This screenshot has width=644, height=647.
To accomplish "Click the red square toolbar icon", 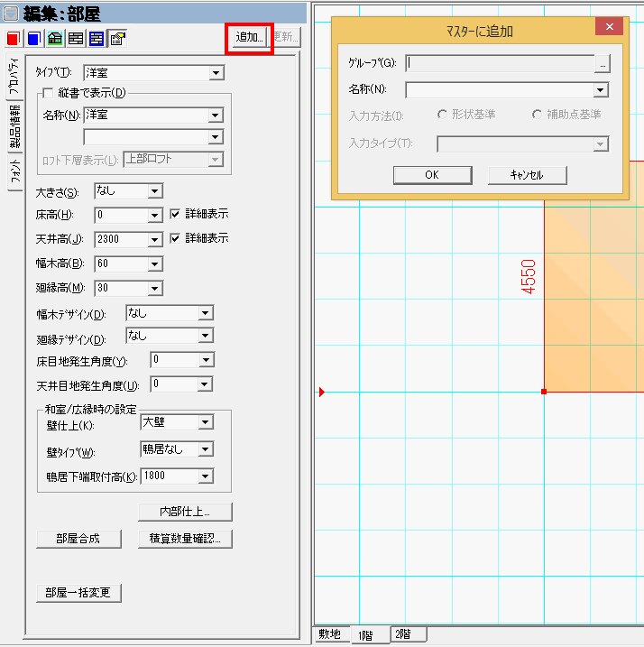I will 14,39.
